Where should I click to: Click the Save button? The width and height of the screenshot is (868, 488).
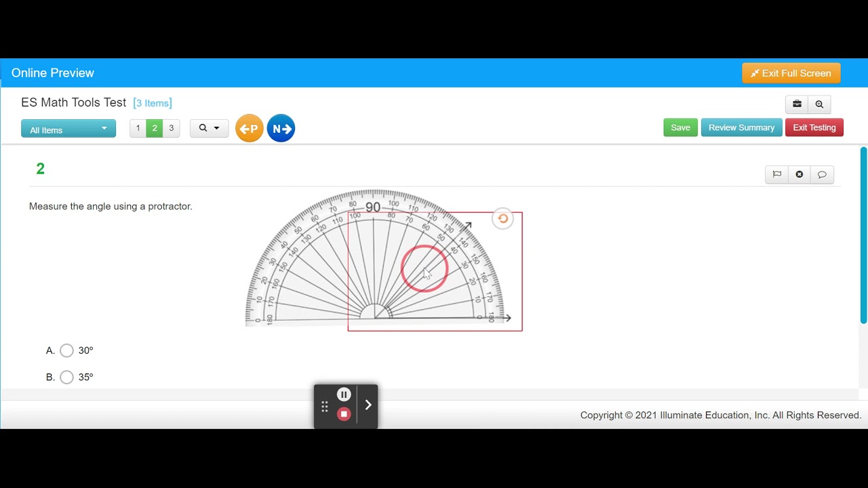click(680, 127)
